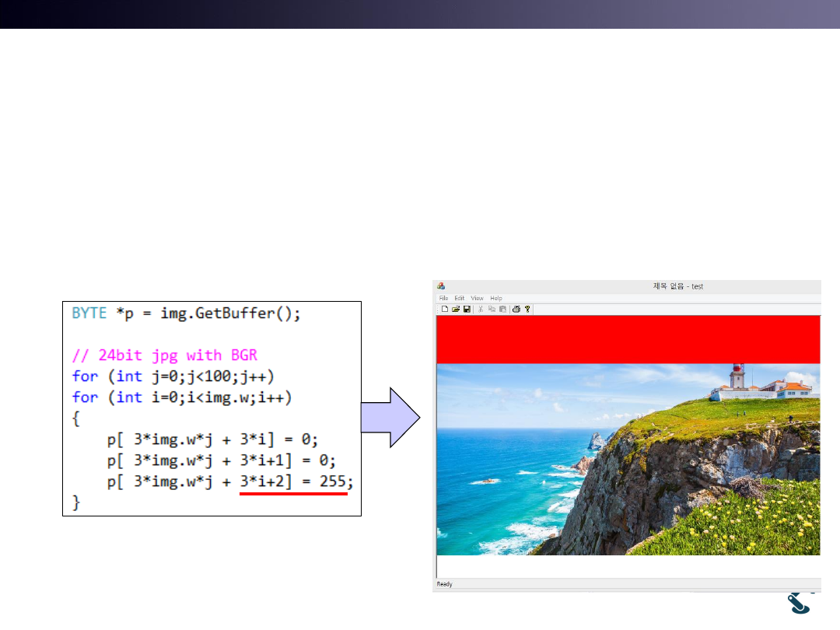
Task: Click the New document toolbar icon
Action: point(445,309)
